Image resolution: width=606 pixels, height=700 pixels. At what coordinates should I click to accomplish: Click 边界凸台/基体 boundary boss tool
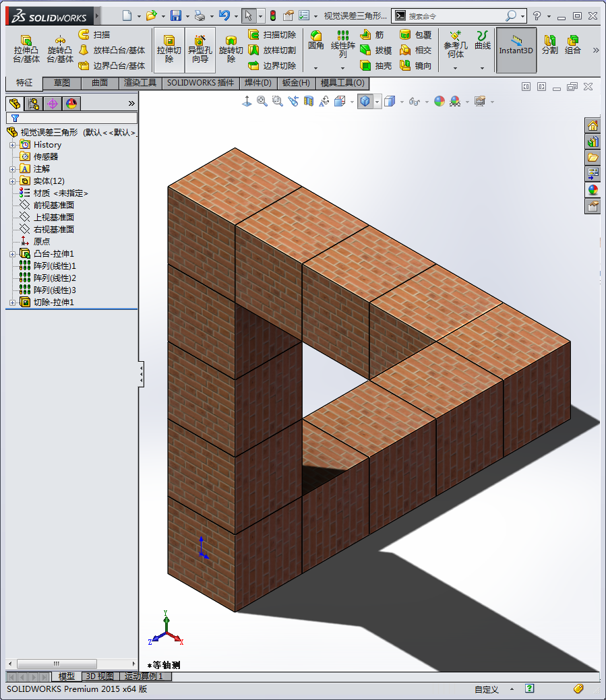[x=112, y=65]
